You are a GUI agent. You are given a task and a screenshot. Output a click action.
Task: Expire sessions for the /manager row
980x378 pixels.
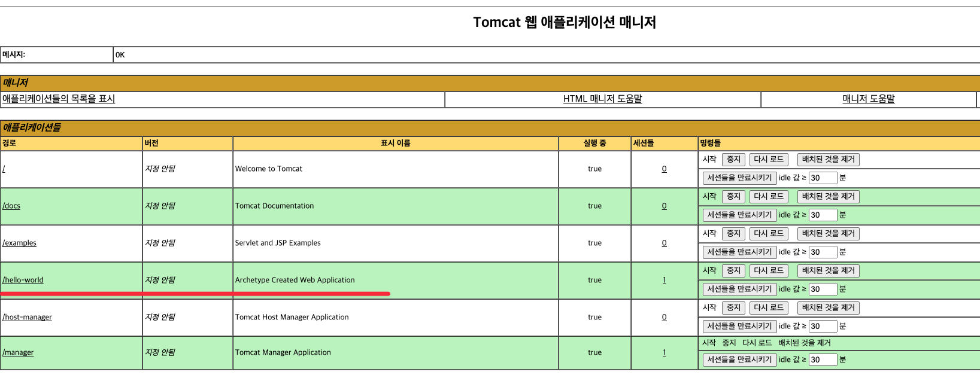[740, 360]
